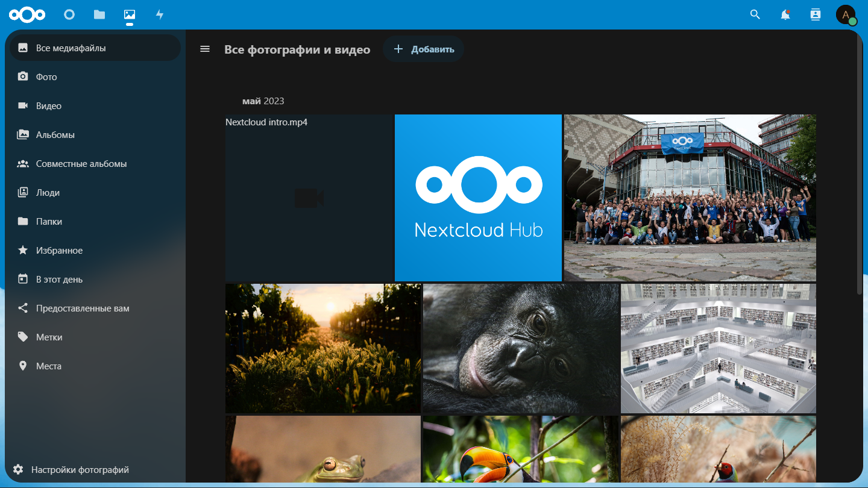Open the Места places view

[48, 366]
